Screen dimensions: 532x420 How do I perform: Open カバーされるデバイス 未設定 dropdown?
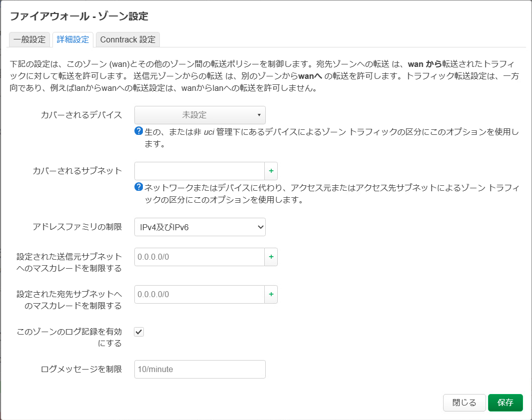pyautogui.click(x=200, y=115)
